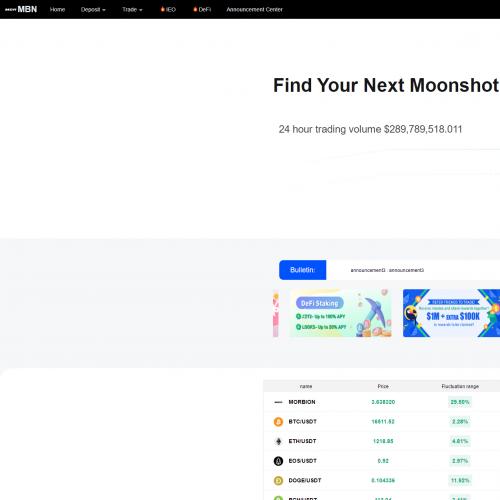Click the MORBION 29.80% fluctuation badge
This screenshot has height=500, width=500.
pos(460,402)
